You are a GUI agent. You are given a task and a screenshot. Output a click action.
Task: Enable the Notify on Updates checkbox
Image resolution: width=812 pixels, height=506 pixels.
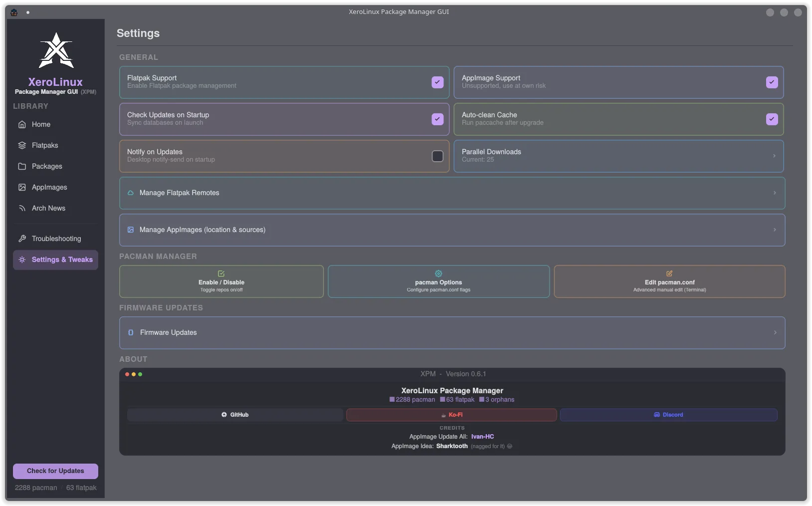[x=437, y=156]
